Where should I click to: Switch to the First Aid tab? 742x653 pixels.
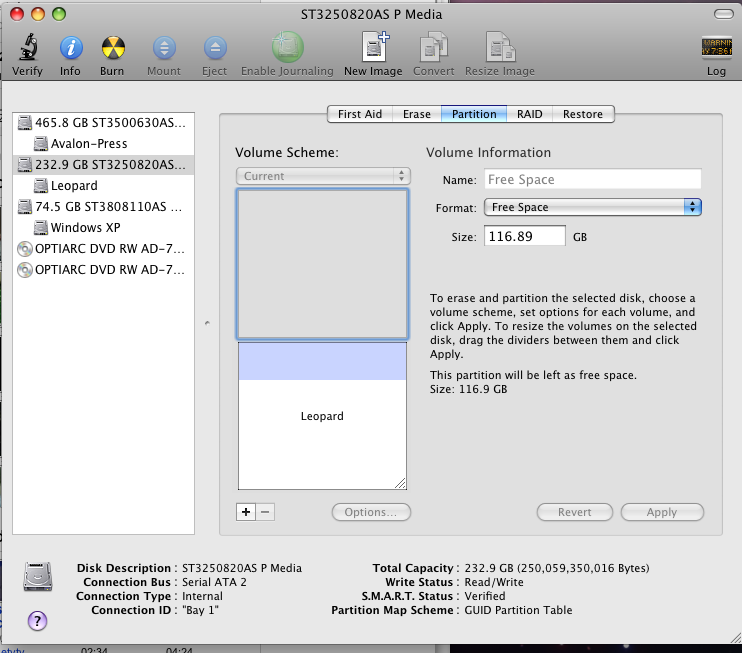tap(360, 114)
